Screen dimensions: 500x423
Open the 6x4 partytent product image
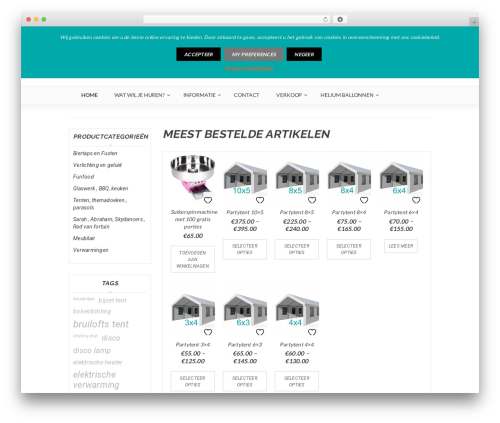[x=401, y=178]
